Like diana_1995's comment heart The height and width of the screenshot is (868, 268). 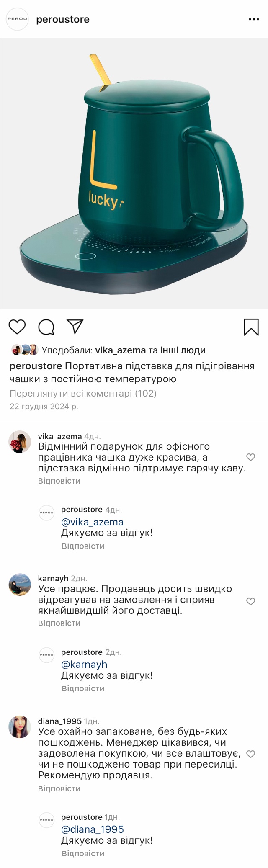[x=250, y=754]
